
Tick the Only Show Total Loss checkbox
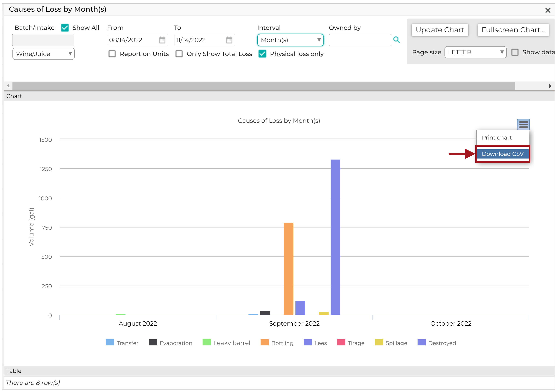pos(179,54)
